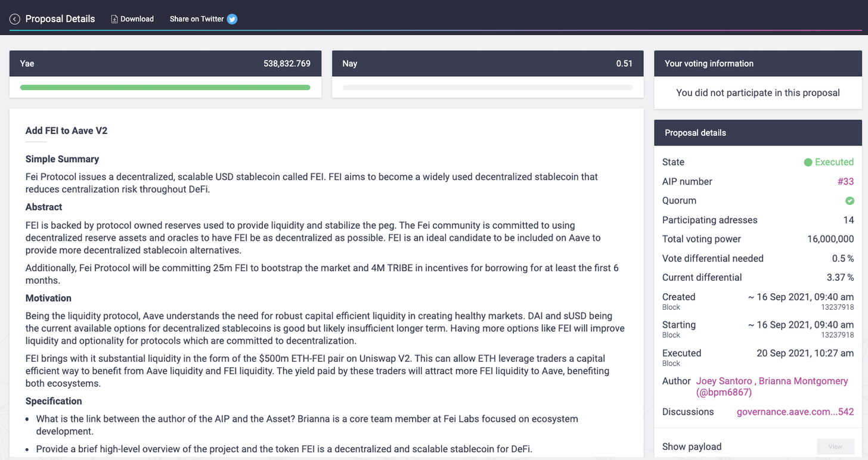Click the Created date of 16 Sep 2021
This screenshot has height=460, width=868.
point(801,297)
